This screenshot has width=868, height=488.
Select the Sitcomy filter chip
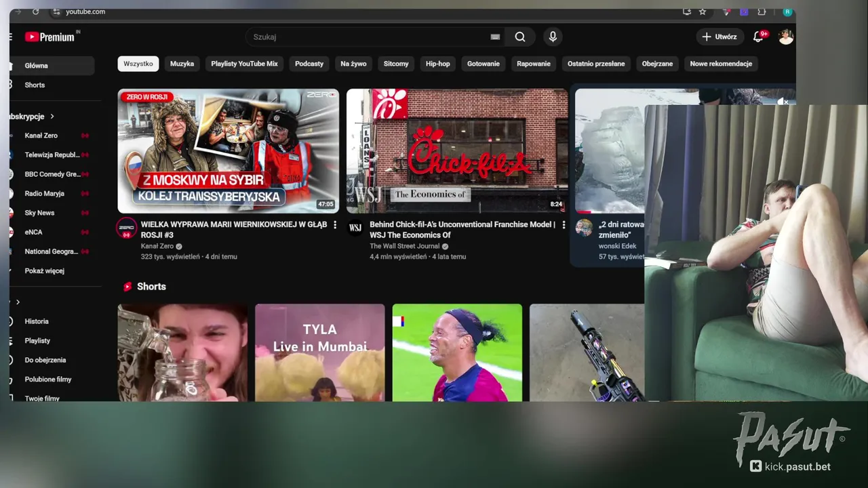point(396,64)
